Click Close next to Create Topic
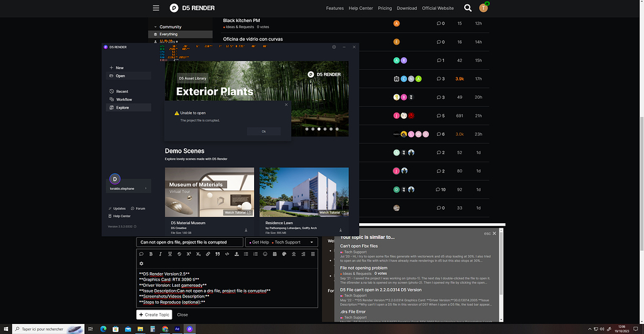This screenshot has height=334, width=644. [x=182, y=315]
